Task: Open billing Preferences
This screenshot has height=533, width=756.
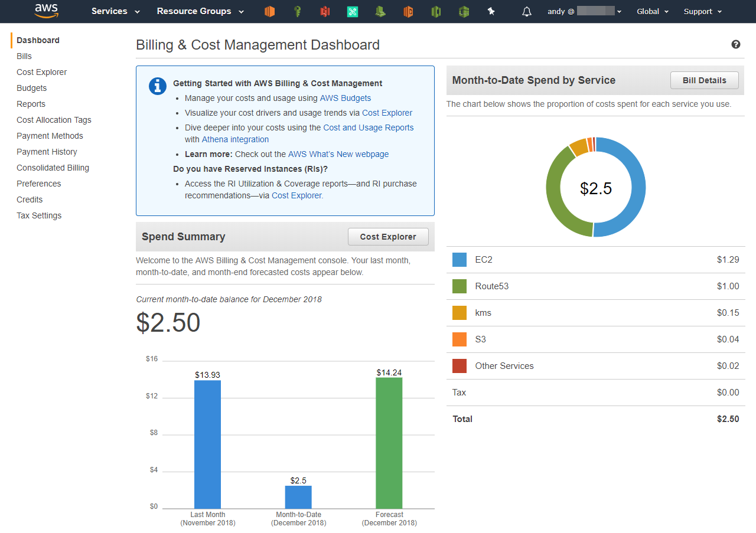Action: pyautogui.click(x=38, y=184)
